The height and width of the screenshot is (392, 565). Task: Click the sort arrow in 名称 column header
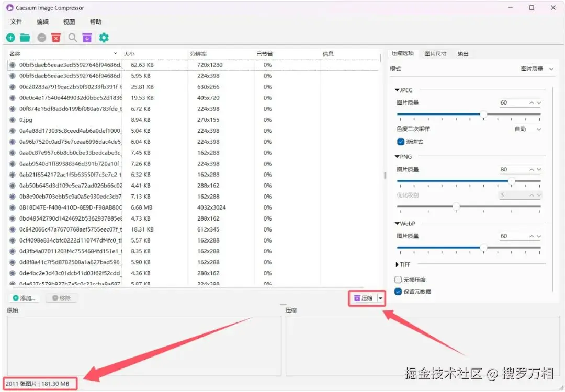(x=115, y=53)
